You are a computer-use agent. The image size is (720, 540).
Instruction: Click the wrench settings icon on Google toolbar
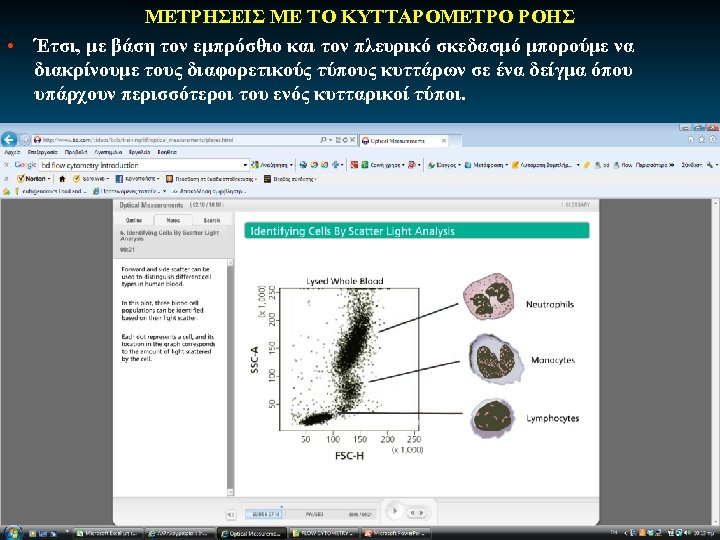tap(710, 165)
